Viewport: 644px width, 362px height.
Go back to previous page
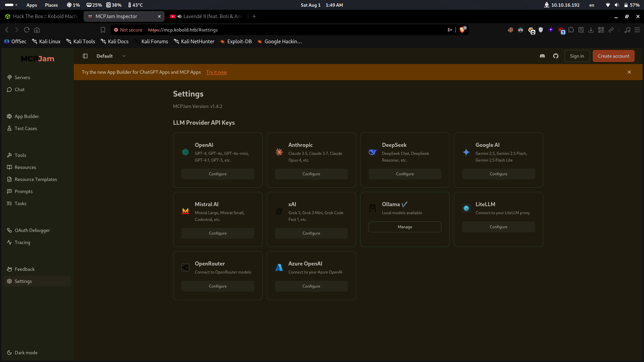(x=7, y=30)
